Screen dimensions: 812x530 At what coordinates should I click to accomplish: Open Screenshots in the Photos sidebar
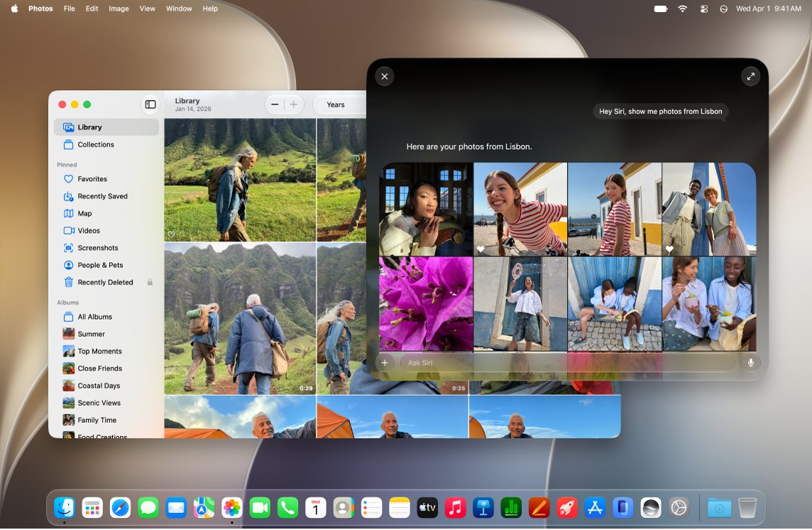pos(106,248)
